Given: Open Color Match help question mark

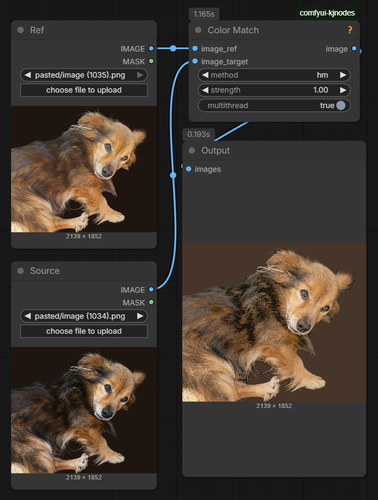Looking at the screenshot, I should coord(350,30).
